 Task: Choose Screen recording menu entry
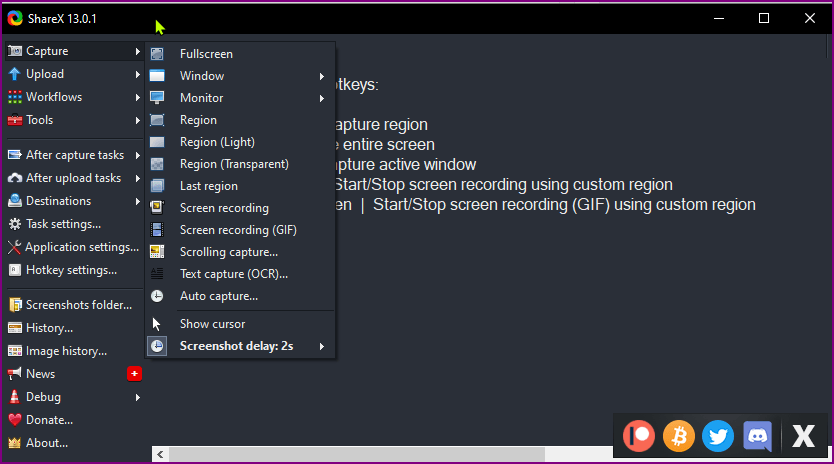coord(240,208)
